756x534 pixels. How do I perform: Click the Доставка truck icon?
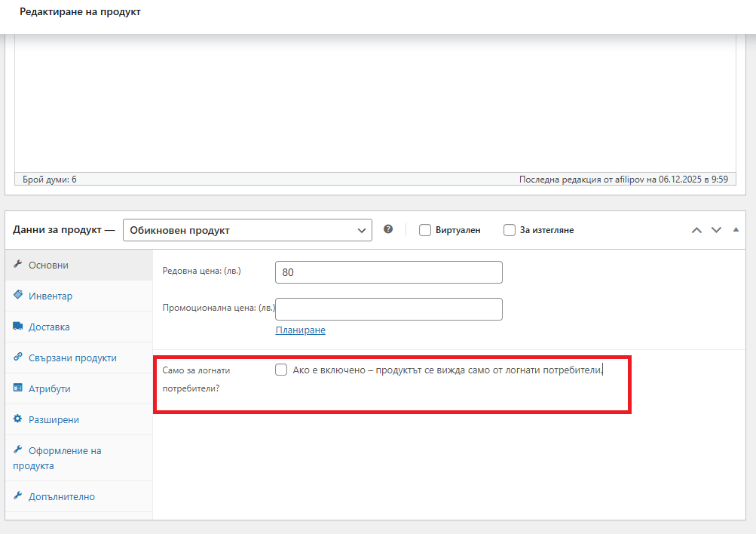pos(18,327)
